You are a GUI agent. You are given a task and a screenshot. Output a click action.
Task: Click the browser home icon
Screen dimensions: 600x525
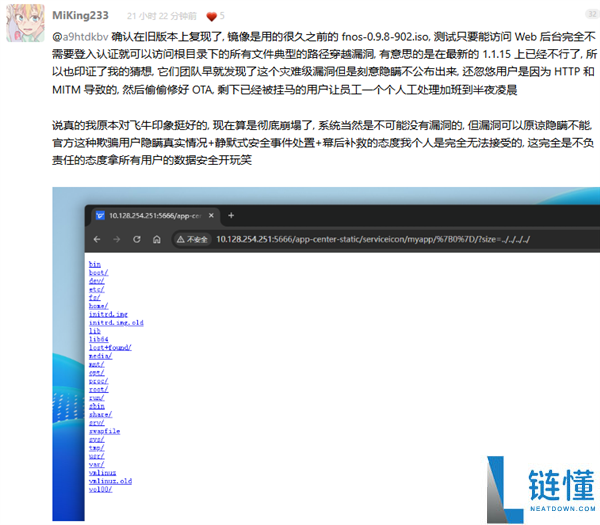[157, 240]
